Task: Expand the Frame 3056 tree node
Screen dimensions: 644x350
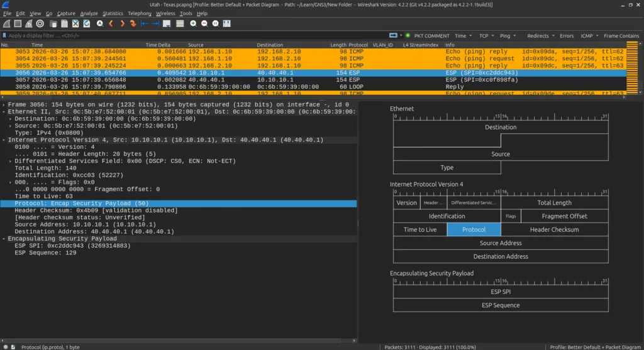Action: pos(4,105)
